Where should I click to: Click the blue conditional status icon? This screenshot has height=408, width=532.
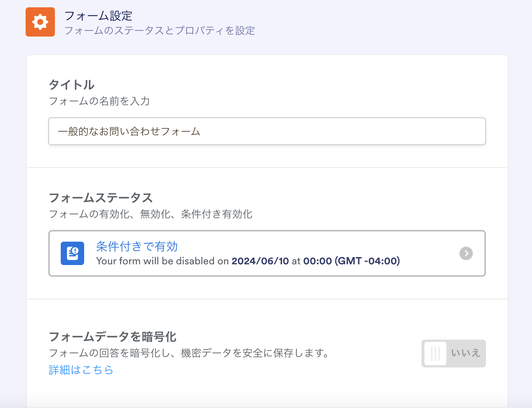(x=72, y=253)
